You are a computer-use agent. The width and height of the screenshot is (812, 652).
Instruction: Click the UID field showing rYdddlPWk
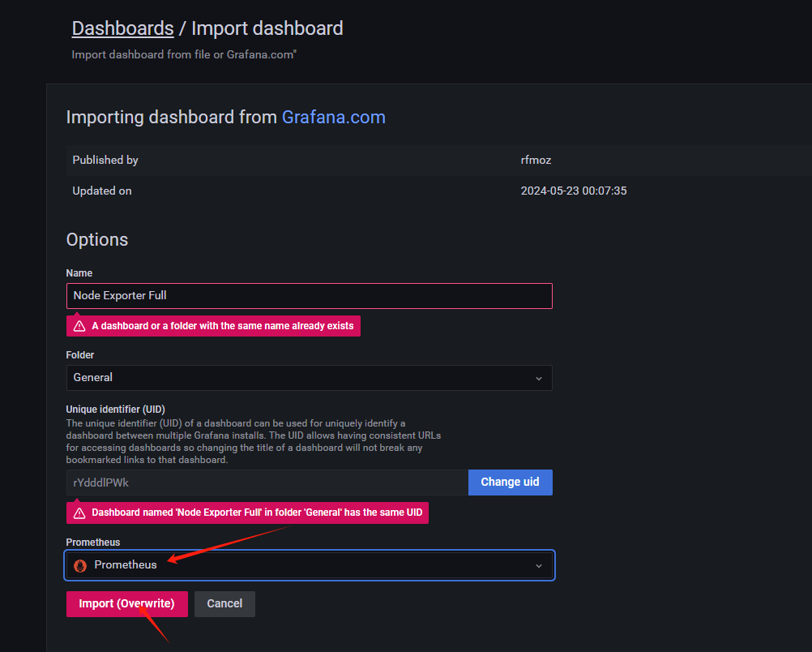267,483
